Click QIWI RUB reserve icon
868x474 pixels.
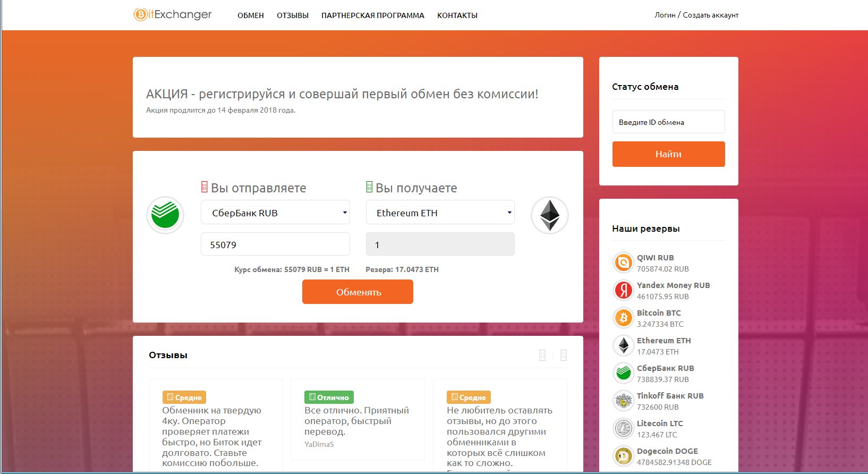click(x=623, y=263)
